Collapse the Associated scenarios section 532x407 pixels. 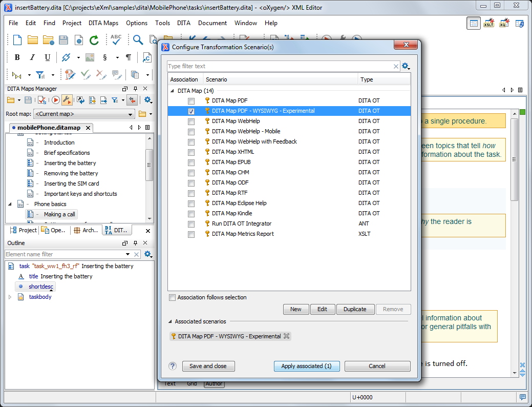170,321
